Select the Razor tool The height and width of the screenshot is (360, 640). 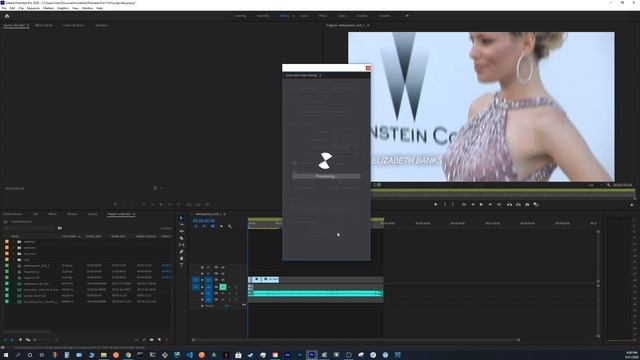pos(182,238)
